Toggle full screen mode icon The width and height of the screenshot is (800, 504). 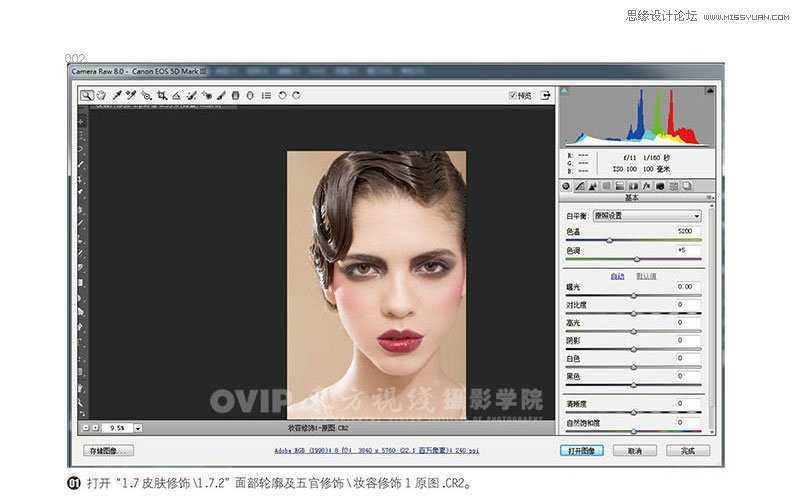(x=545, y=95)
